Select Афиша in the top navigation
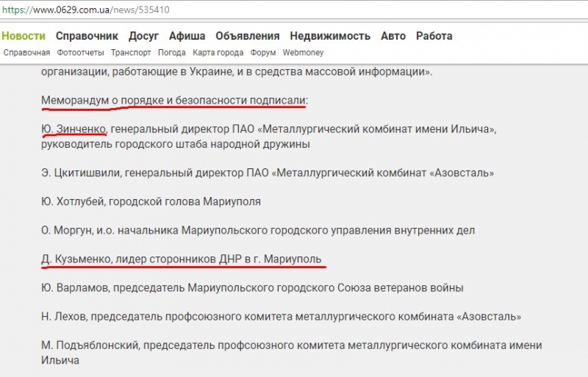The height and width of the screenshot is (377, 588). click(x=187, y=36)
